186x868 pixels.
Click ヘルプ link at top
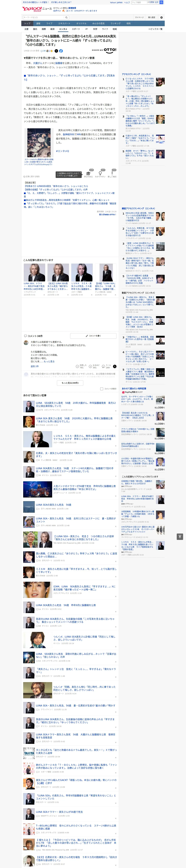pos(127,2)
